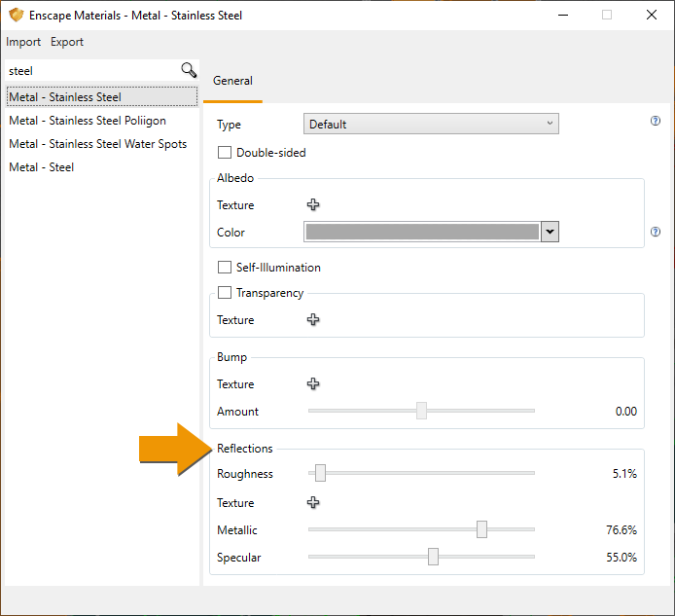Screen dimensions: 675x616
Task: Open the Import menu
Action: pos(23,42)
